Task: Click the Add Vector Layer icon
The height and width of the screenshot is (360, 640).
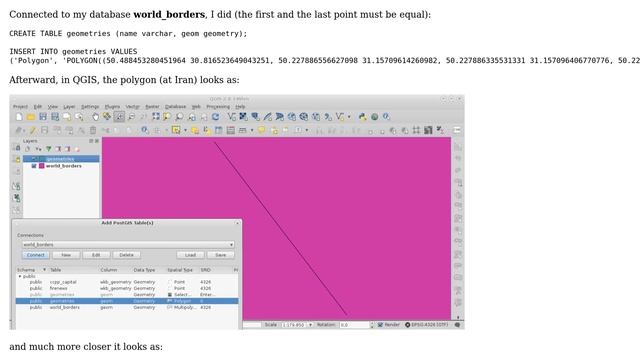Action: pyautogui.click(x=231, y=117)
